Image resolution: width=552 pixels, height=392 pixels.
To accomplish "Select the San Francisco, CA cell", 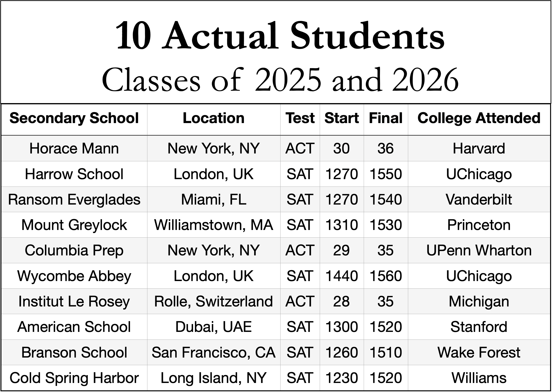I will pyautogui.click(x=214, y=352).
